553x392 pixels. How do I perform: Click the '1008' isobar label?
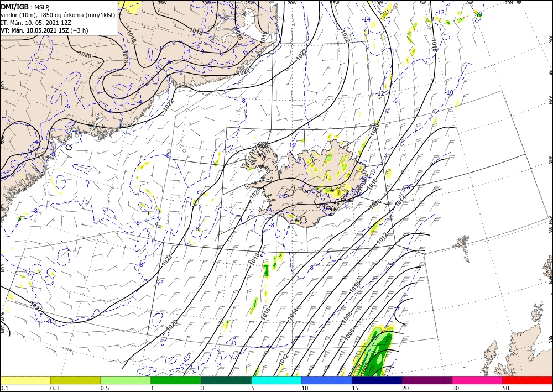347,317
